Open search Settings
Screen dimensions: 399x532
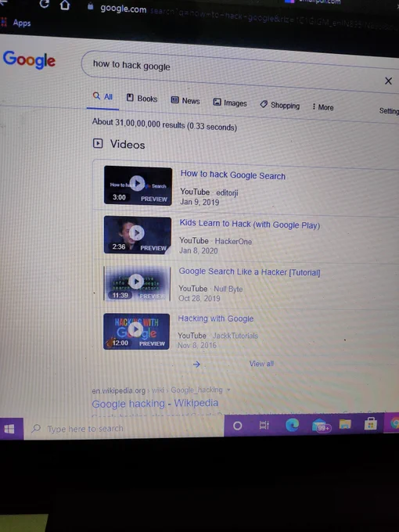(389, 110)
